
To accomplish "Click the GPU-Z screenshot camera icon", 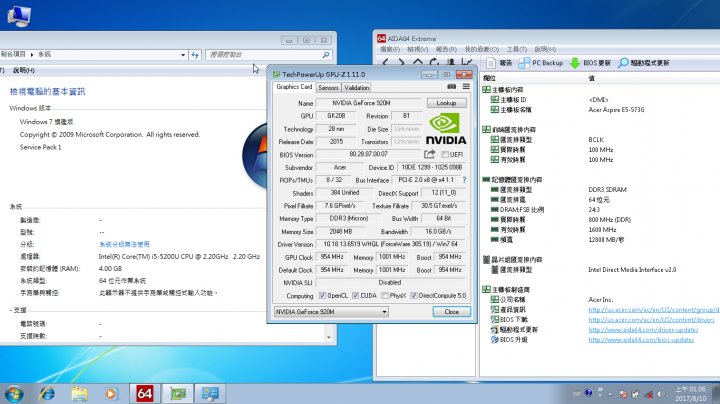I will pyautogui.click(x=452, y=86).
